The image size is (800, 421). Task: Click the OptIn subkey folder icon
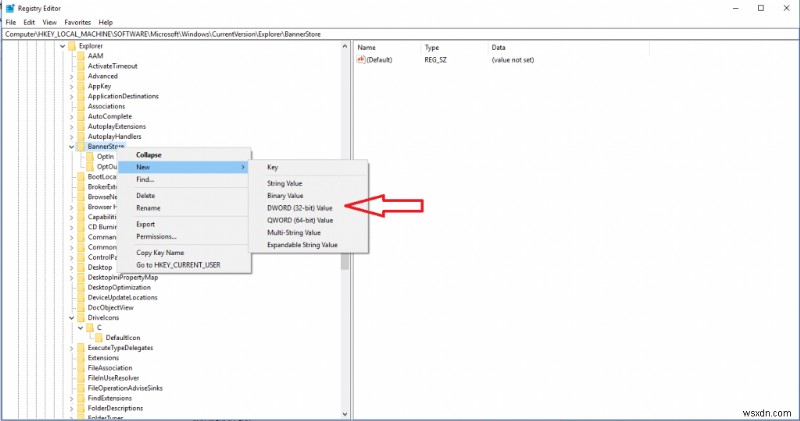tap(90, 157)
